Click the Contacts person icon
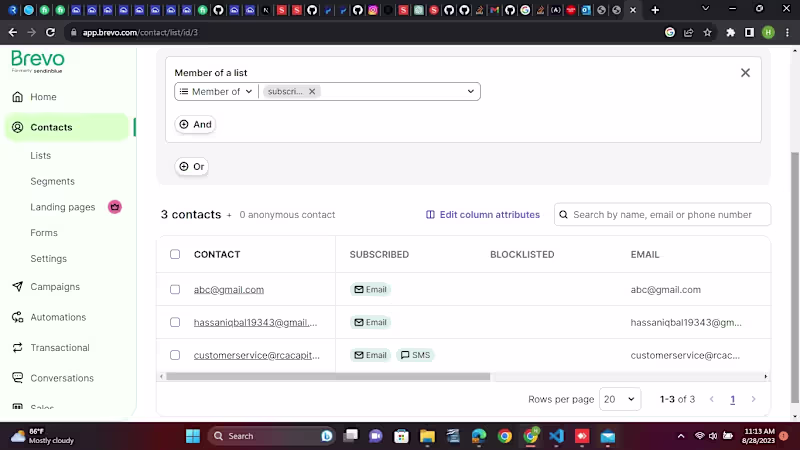Screen dimensions: 800x450 [x=17, y=127]
